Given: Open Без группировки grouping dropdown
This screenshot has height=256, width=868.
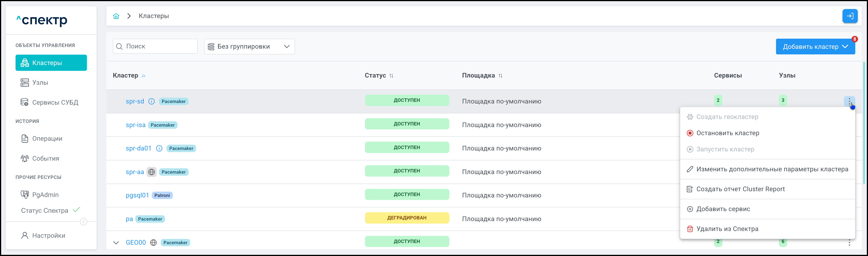Looking at the screenshot, I should [x=249, y=47].
